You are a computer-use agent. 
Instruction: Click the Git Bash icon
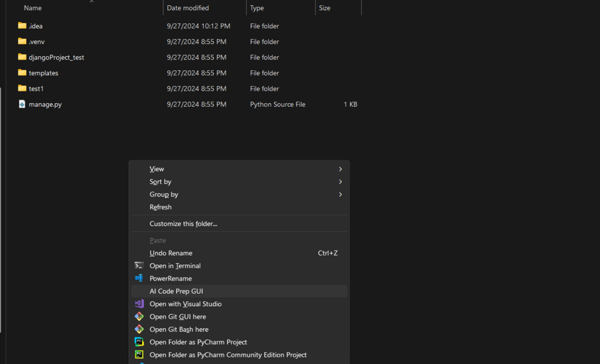139,329
